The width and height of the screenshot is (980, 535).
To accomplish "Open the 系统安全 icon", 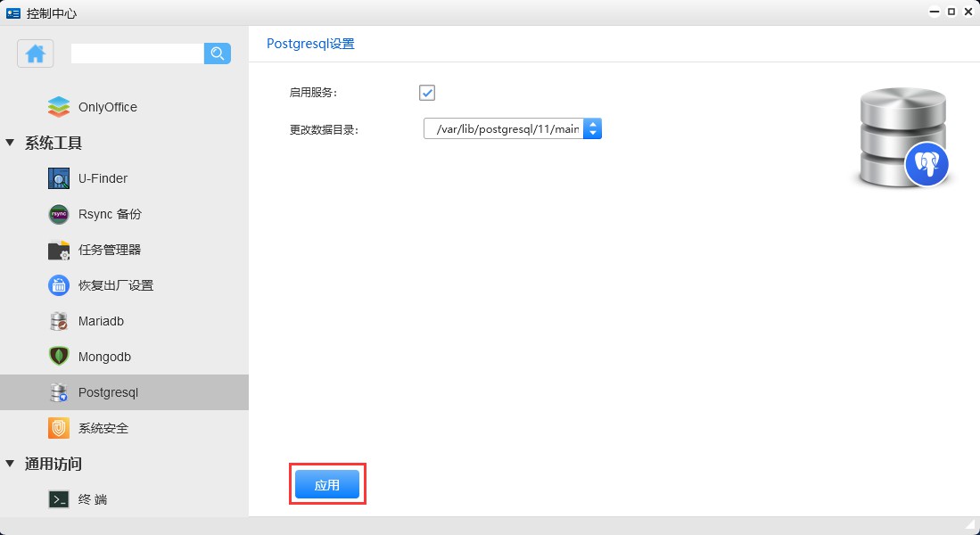I will coord(58,428).
